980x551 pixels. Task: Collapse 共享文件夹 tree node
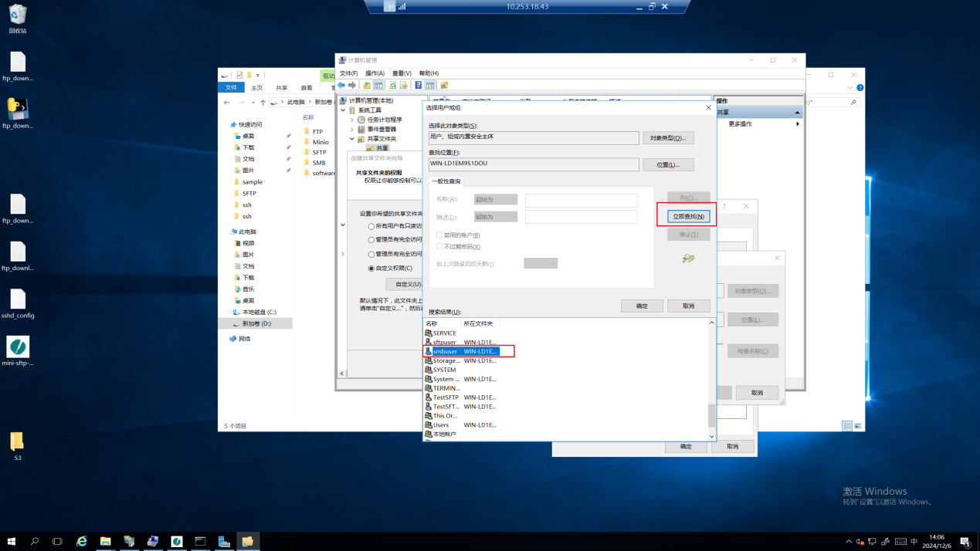coord(351,139)
